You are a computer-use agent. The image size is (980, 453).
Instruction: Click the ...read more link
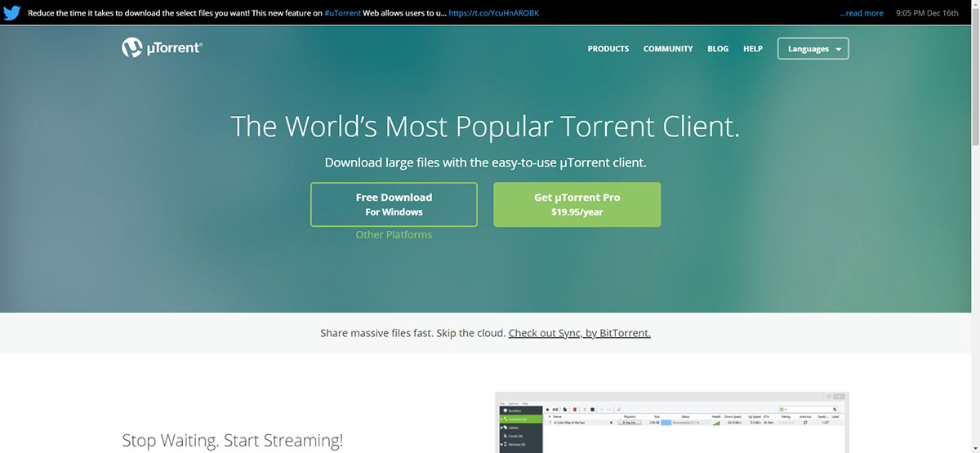pyautogui.click(x=861, y=13)
